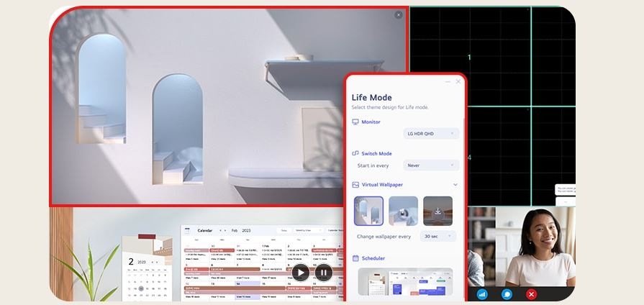Viewport: 644px width, 305px height.
Task: Click the Virtual Wallpaper picture icon
Action: coord(355,185)
